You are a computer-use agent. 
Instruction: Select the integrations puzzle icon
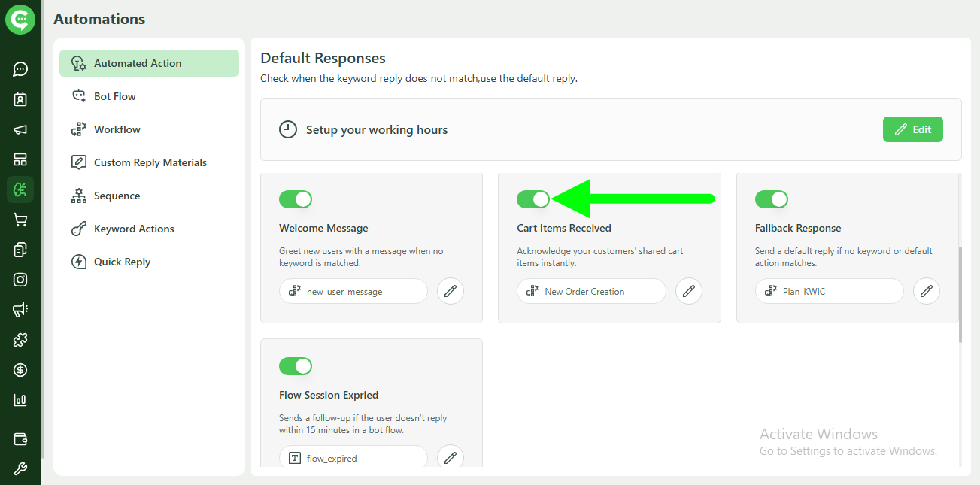coord(20,340)
